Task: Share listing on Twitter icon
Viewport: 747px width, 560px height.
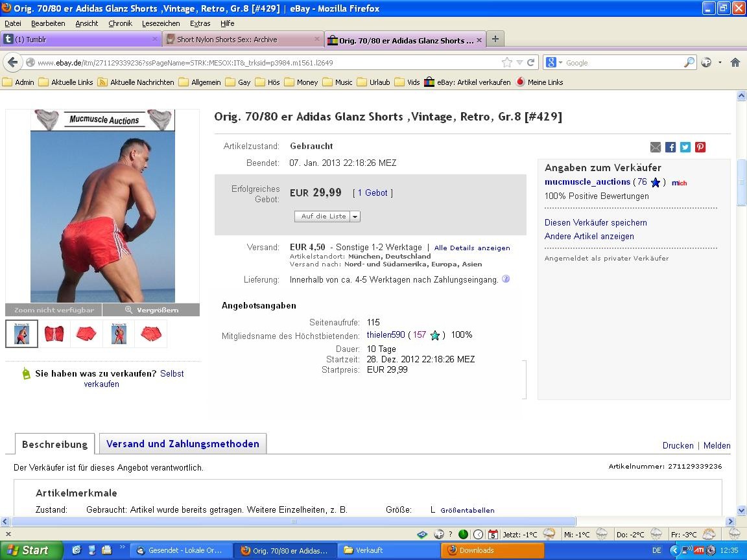Action: [x=685, y=147]
